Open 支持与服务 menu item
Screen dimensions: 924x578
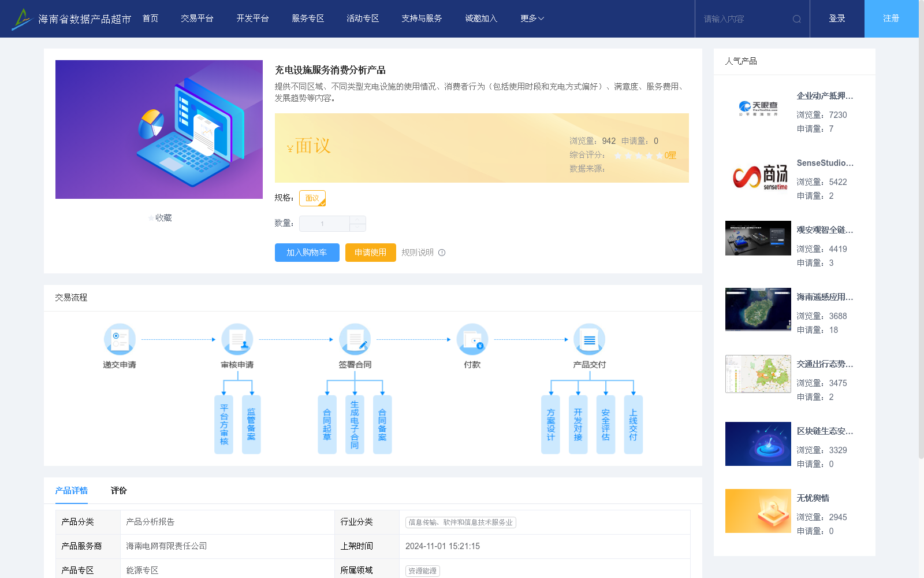point(422,18)
